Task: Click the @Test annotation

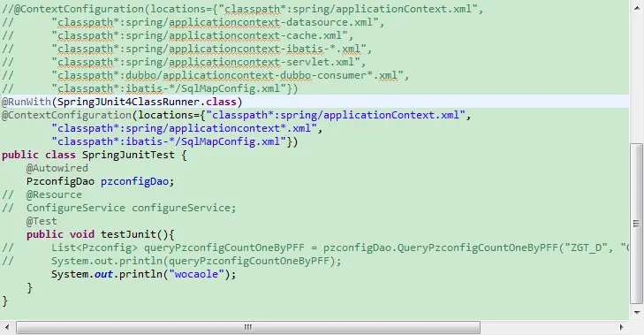Action: [x=42, y=221]
